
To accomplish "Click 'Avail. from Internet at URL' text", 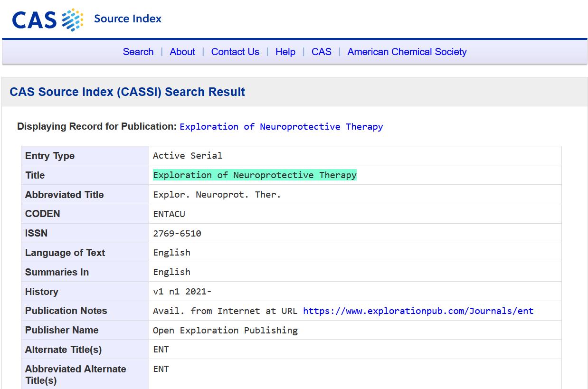I will [225, 311].
